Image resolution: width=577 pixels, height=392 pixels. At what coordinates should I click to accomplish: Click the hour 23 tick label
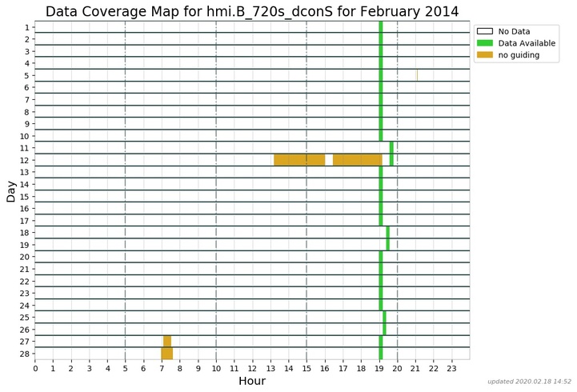451,368
